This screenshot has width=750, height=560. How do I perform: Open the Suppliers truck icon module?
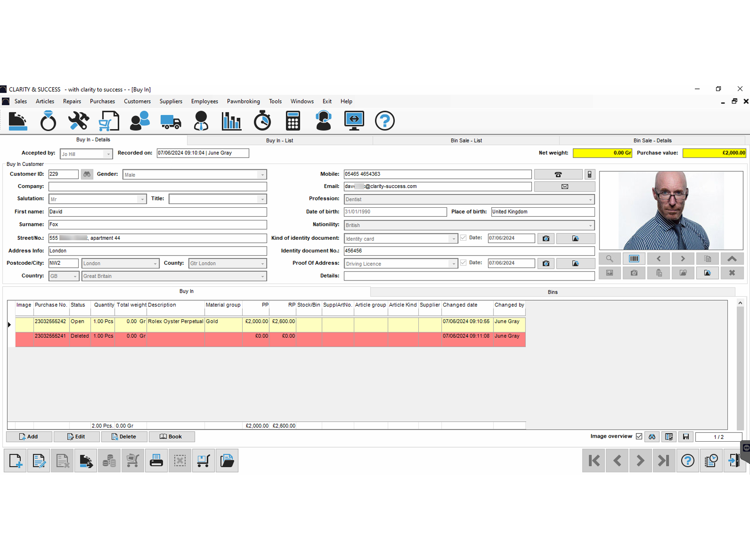pos(170,121)
